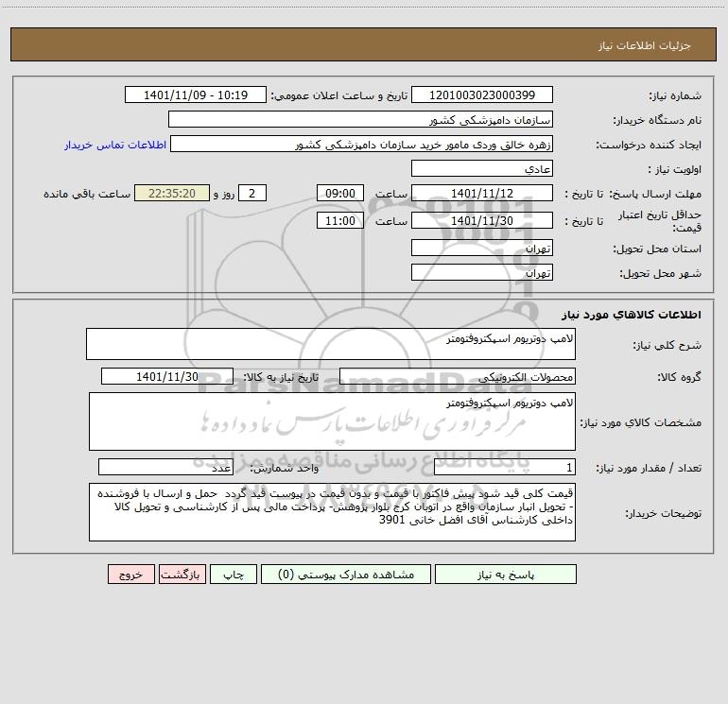Click the remaining days field showing 2
Viewport: 728px width, 704px height.
pyautogui.click(x=252, y=193)
